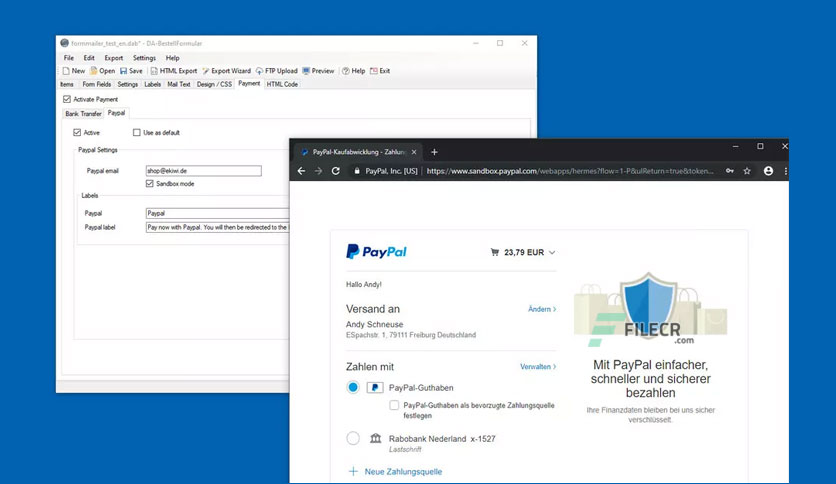Click the Verwalten link next to Zahlen mit
The image size is (836, 484).
(x=538, y=367)
